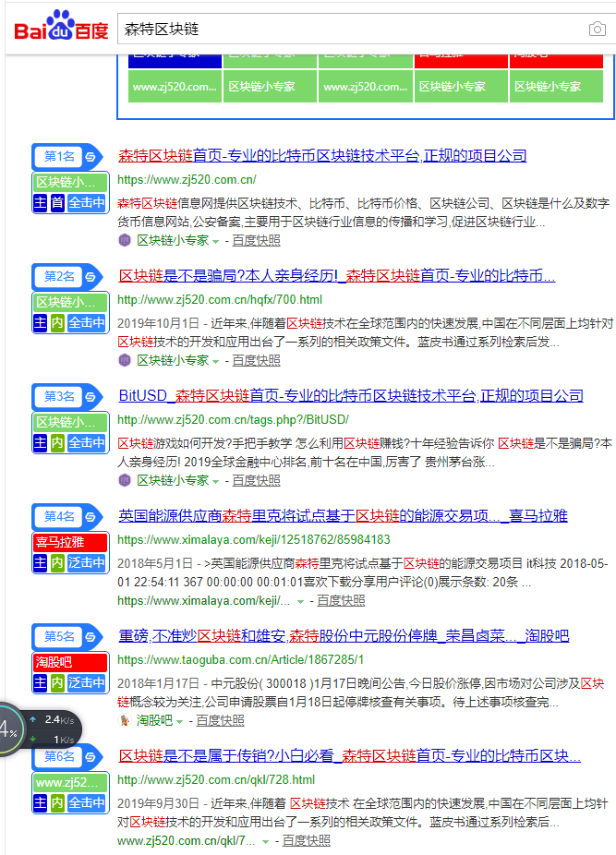Click the link icon beside 第1名 badge
Image resolution: width=616 pixels, height=855 pixels.
point(91,157)
